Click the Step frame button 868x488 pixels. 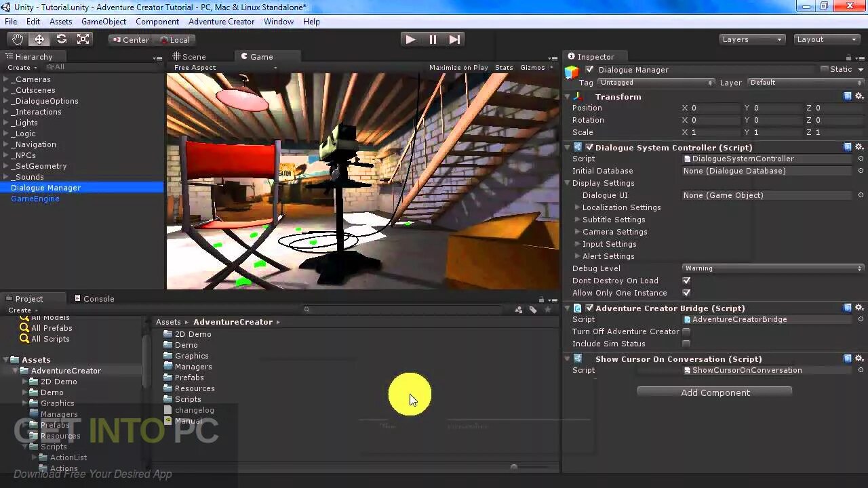pos(454,39)
